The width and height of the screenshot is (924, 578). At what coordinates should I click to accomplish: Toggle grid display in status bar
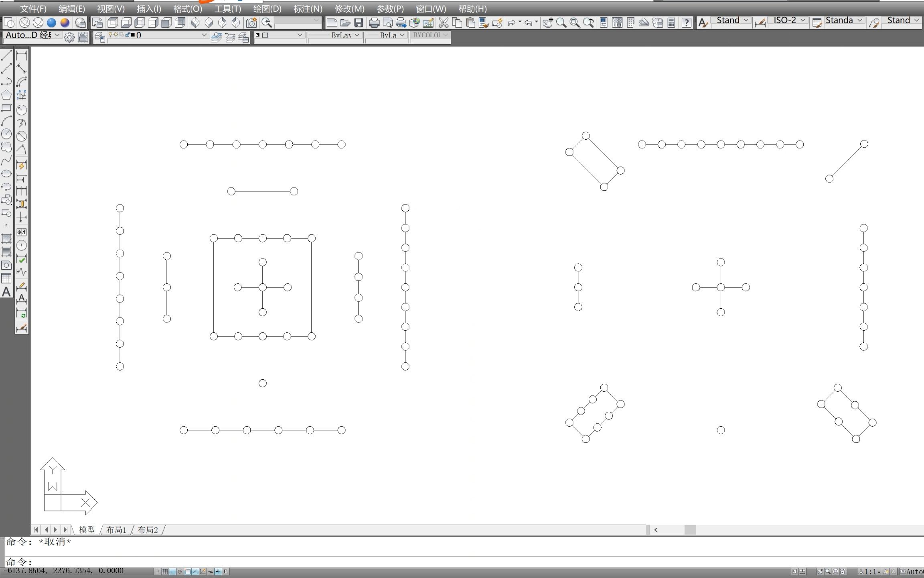point(165,572)
